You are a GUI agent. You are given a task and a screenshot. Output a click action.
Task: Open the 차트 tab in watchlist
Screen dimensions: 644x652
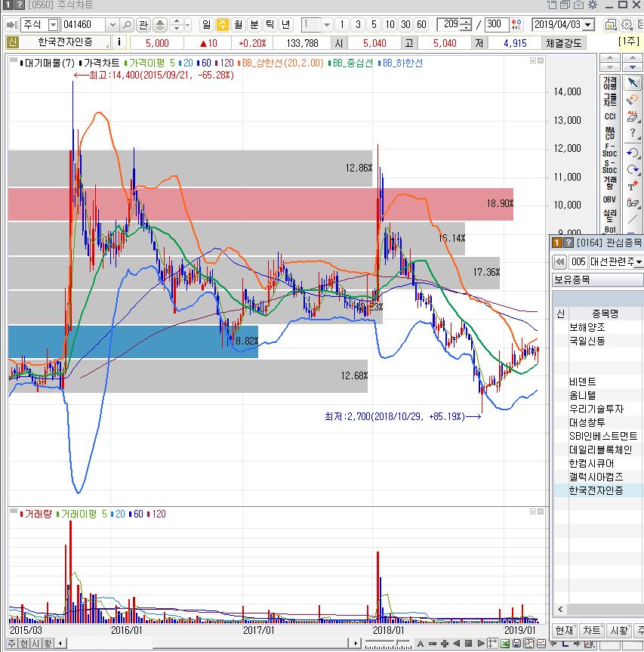(x=591, y=630)
